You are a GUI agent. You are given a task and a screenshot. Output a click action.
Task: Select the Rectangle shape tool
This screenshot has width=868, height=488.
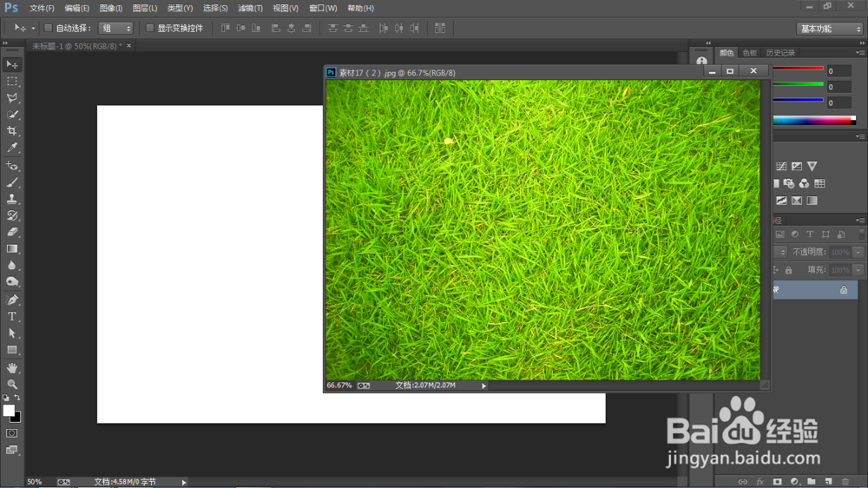pos(11,350)
